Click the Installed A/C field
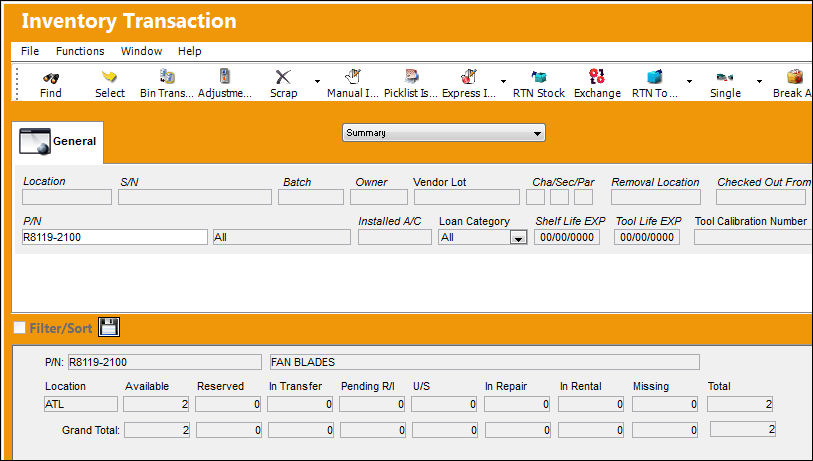 395,238
